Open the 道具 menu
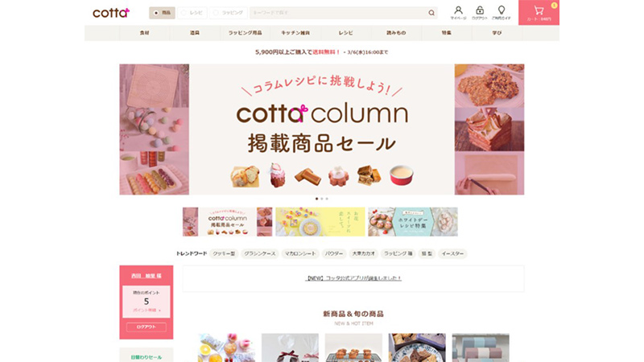This screenshot has width=644, height=362. (x=195, y=33)
